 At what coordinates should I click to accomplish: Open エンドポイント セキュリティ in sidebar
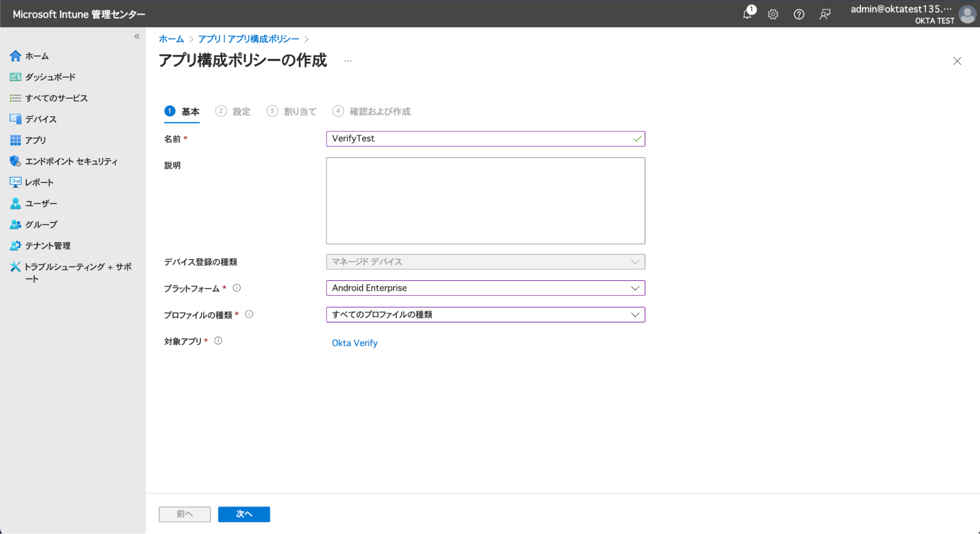tap(71, 161)
